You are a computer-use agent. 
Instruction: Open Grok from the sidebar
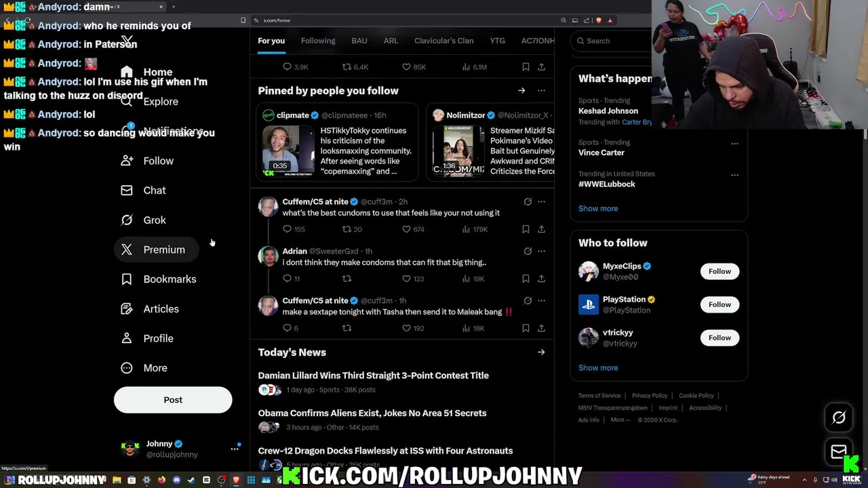tap(143, 220)
